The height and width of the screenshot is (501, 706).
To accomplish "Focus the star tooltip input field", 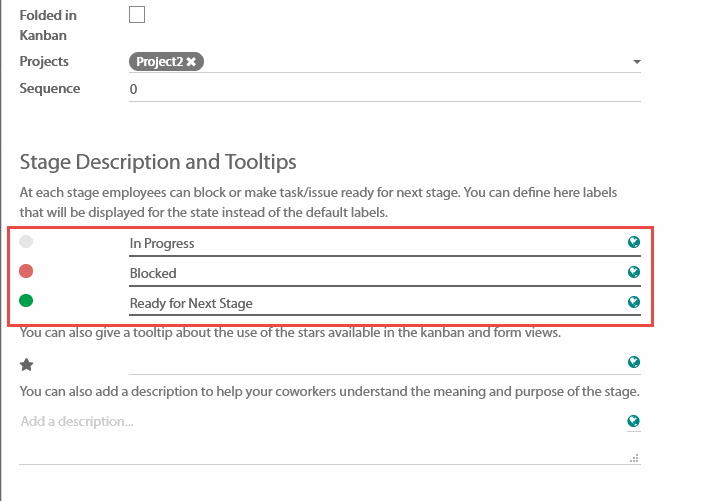I will 370,364.
